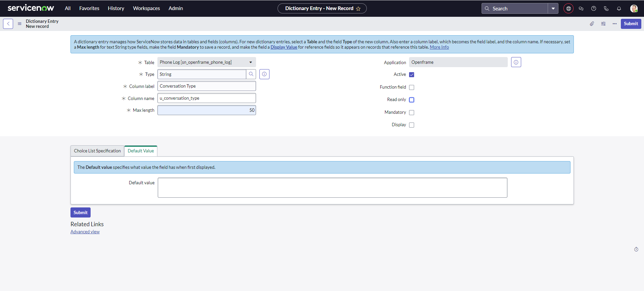Click the Submit button in the header
Screen dimensions: 644x291
click(x=631, y=24)
